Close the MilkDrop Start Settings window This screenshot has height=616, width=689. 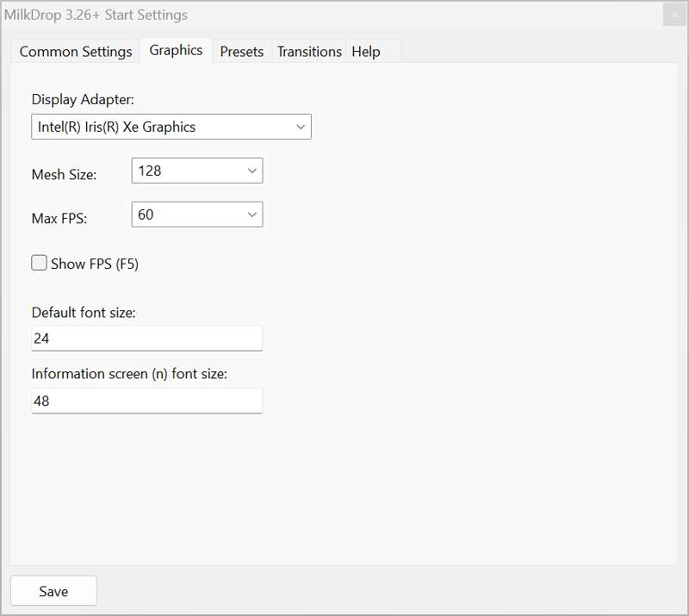click(x=674, y=15)
